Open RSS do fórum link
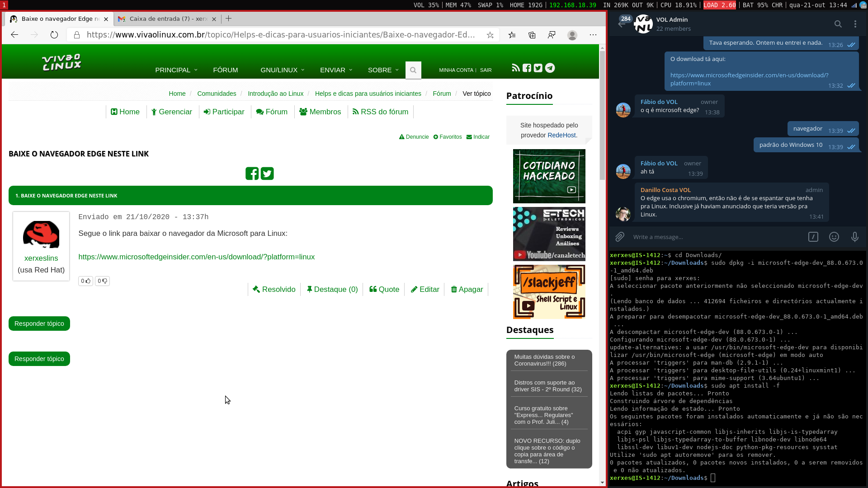This screenshot has height=488, width=868. coord(381,112)
